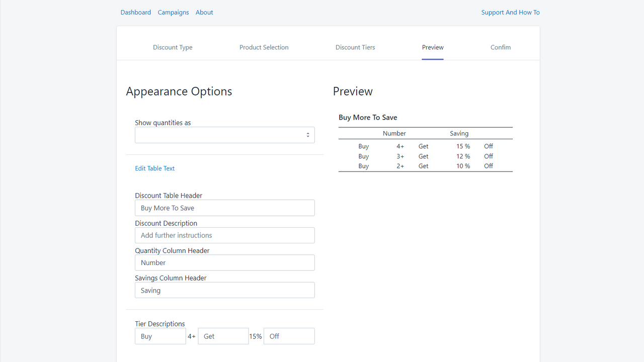Open the Discount Tiers tab
Screen dimensions: 644x362
[x=355, y=47]
